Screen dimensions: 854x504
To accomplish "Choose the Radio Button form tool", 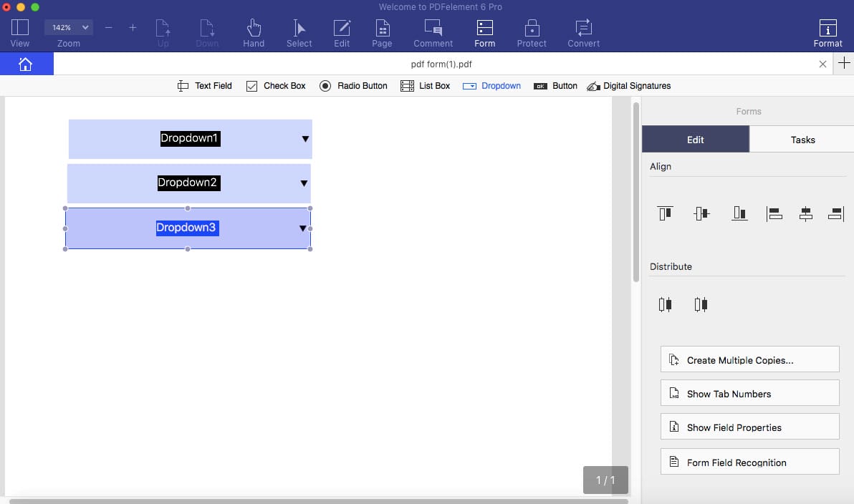I will click(353, 86).
